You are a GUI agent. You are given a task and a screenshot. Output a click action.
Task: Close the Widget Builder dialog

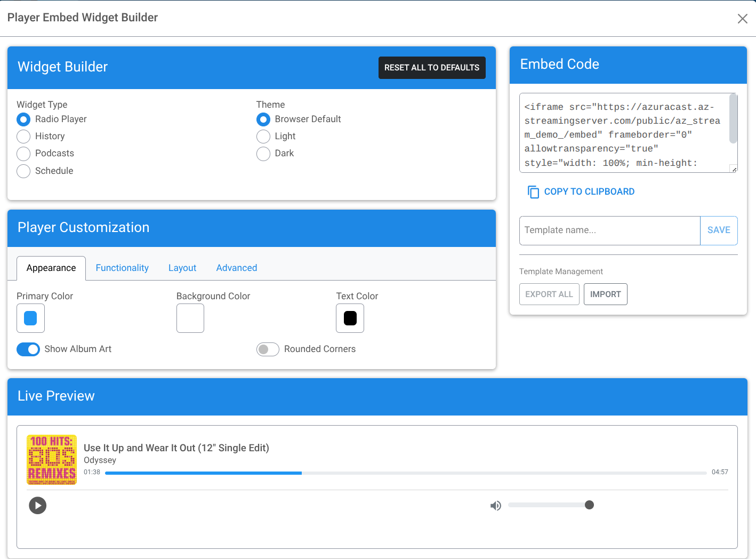(x=742, y=19)
